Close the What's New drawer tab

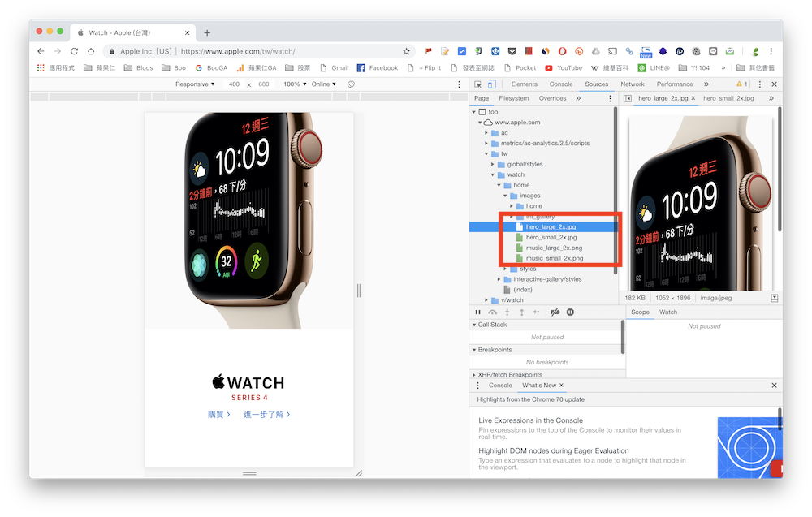click(x=561, y=386)
